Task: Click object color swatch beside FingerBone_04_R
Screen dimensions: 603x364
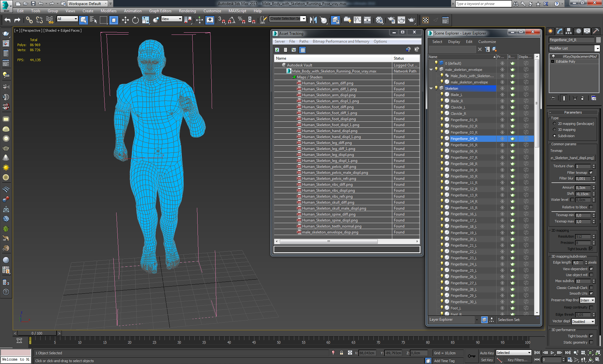Action: coord(598,40)
